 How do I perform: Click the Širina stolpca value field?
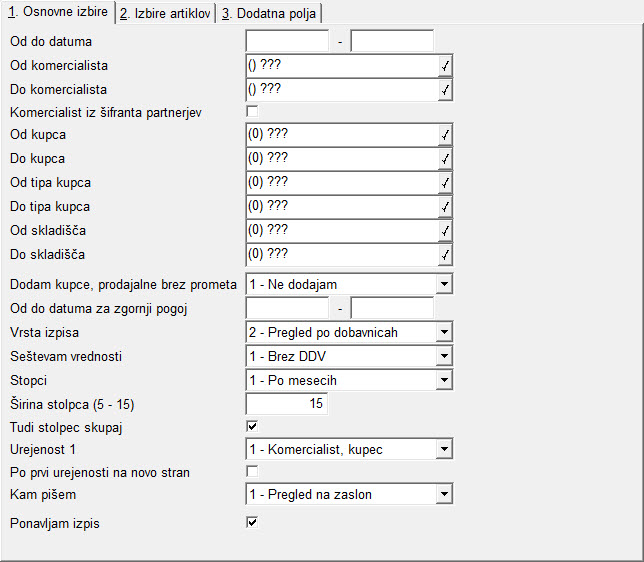(287, 403)
